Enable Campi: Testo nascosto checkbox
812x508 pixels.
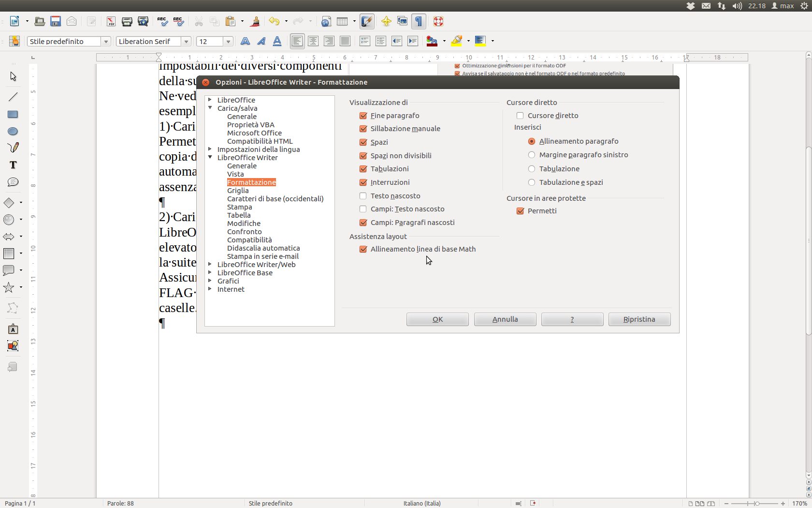pyautogui.click(x=363, y=209)
